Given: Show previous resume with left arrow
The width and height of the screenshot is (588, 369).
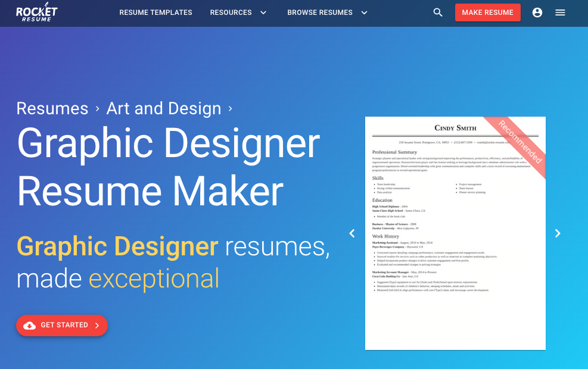Looking at the screenshot, I should coord(351,233).
